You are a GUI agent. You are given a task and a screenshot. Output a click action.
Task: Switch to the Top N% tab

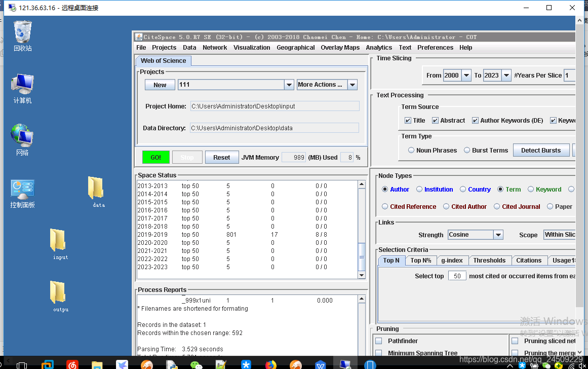[x=421, y=261]
